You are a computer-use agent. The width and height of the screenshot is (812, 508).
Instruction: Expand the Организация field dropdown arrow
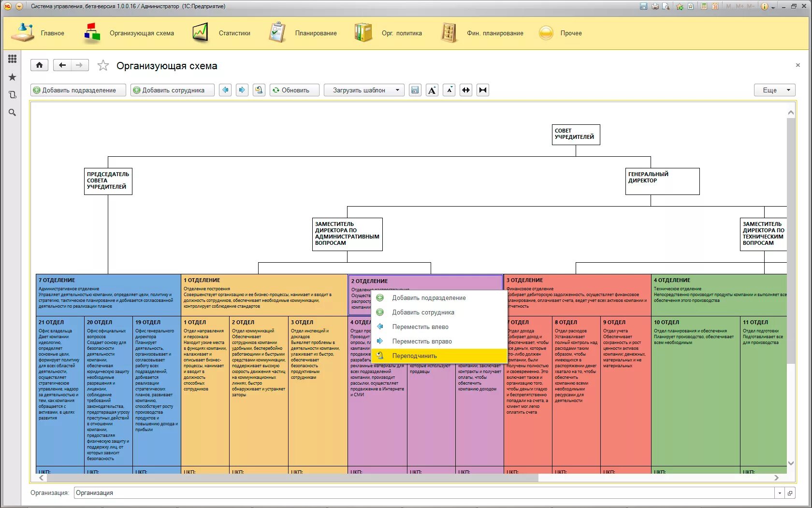pos(779,493)
